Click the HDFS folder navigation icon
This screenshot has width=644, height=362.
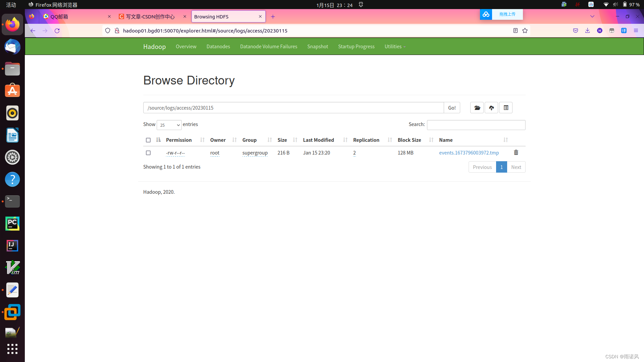click(477, 107)
